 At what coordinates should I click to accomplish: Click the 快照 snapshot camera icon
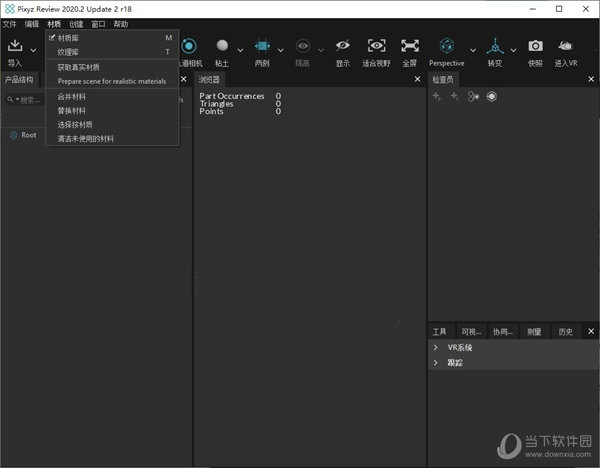click(535, 46)
